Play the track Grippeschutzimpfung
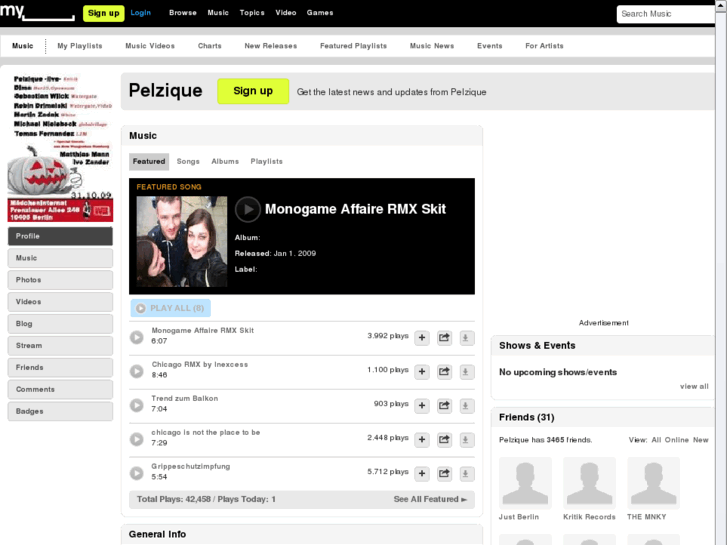Screen dimensions: 727x545 (136, 473)
